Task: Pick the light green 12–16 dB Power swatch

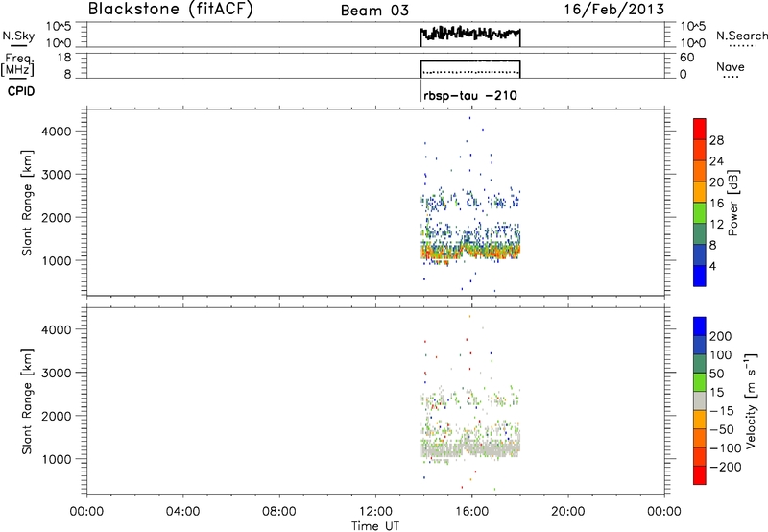Action: pyautogui.click(x=700, y=213)
